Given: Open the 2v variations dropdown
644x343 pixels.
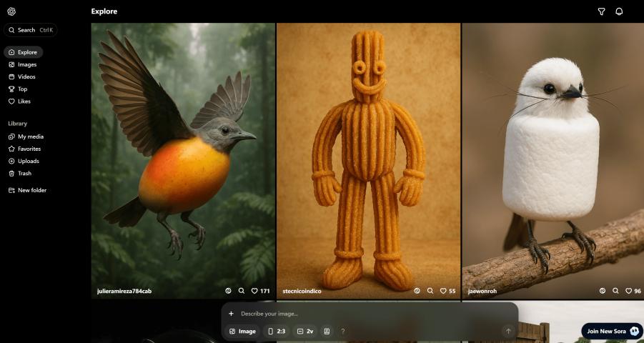Looking at the screenshot, I should coord(305,332).
